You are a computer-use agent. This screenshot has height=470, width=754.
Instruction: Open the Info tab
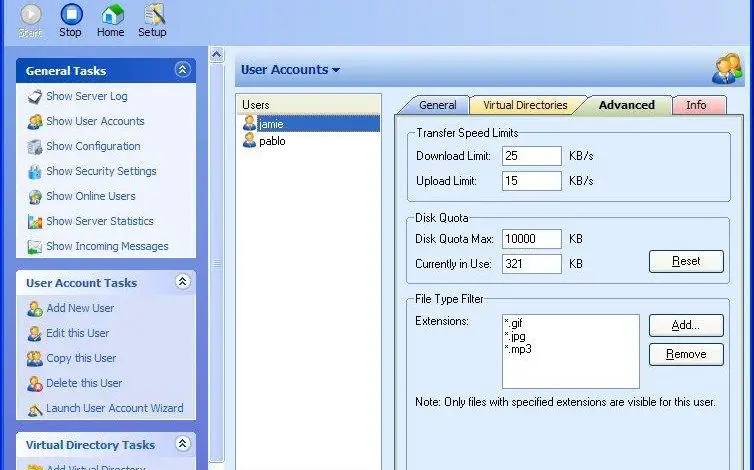[x=696, y=105]
